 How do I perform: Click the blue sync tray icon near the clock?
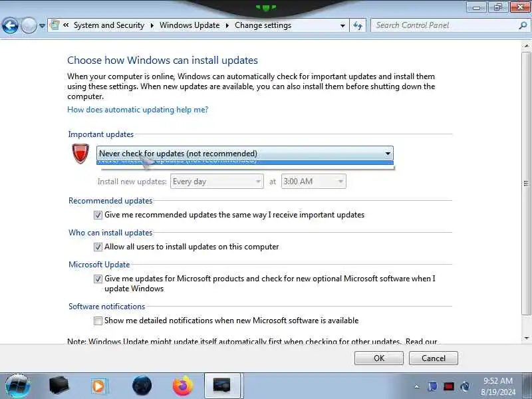[x=465, y=386]
